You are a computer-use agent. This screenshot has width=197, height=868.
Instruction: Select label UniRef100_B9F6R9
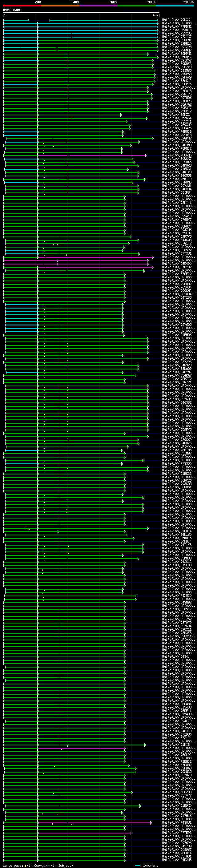177,78
